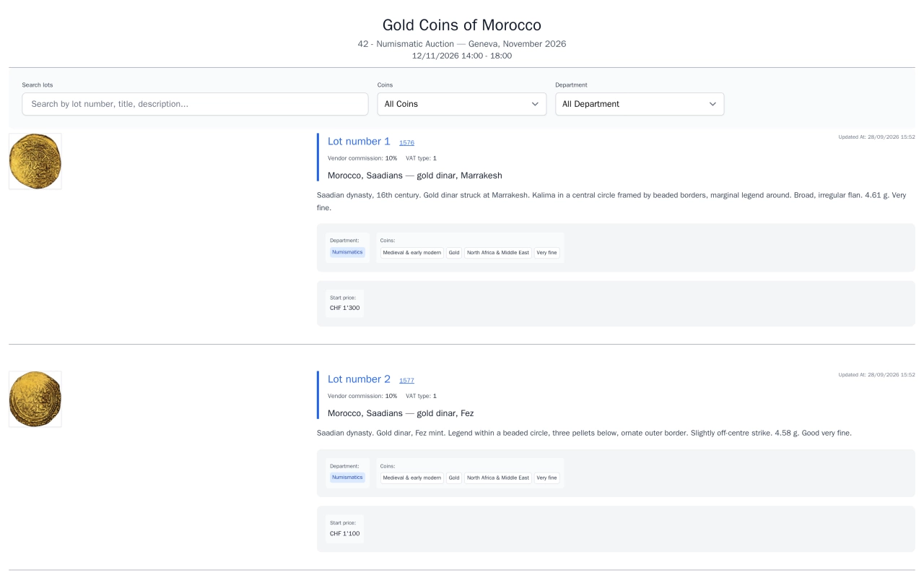924x578 pixels.
Task: Click the Search lots input field
Action: point(195,104)
